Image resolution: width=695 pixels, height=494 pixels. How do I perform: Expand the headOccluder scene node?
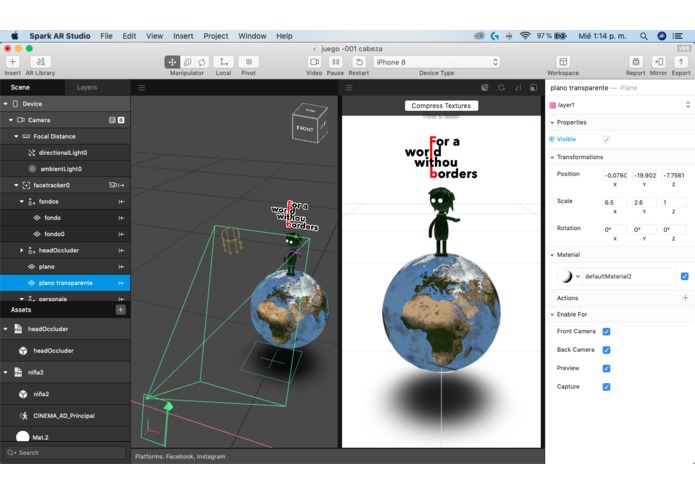(22, 250)
